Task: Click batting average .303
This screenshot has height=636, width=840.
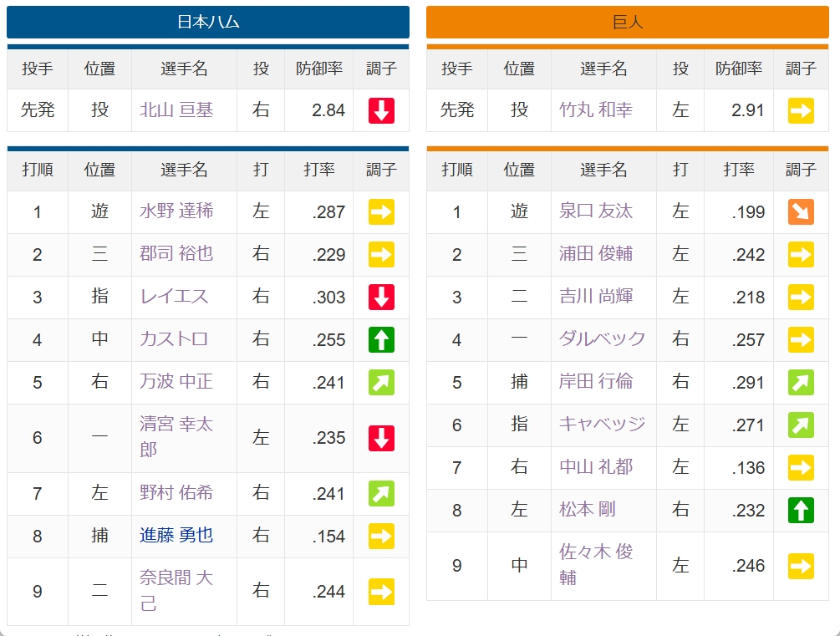Action: (x=329, y=298)
